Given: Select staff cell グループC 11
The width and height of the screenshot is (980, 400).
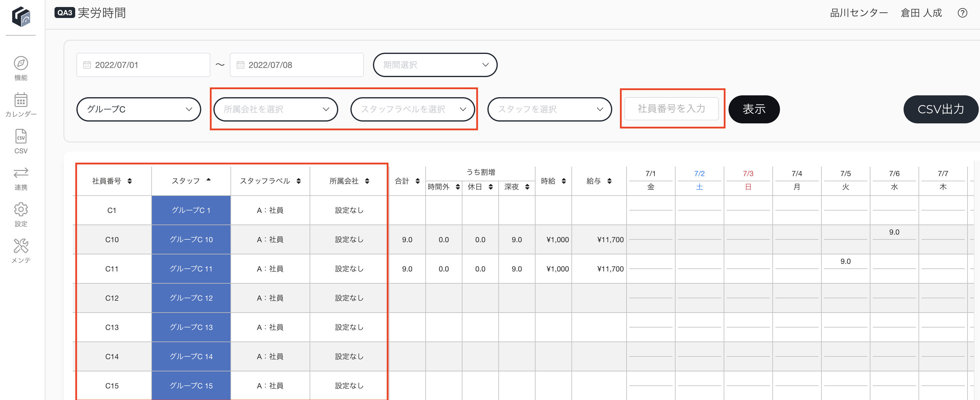Looking at the screenshot, I should (x=191, y=269).
